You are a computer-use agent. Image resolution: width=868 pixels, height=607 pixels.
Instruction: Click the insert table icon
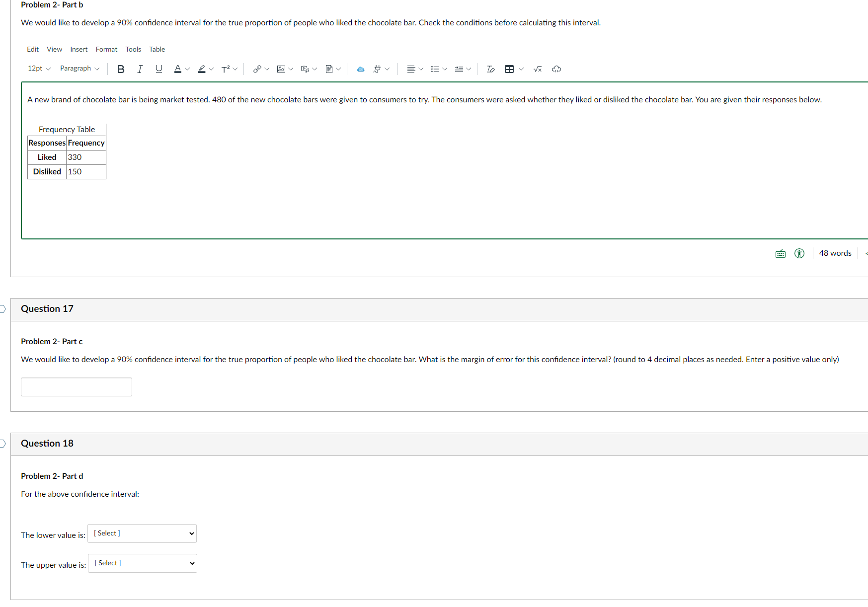(x=509, y=69)
